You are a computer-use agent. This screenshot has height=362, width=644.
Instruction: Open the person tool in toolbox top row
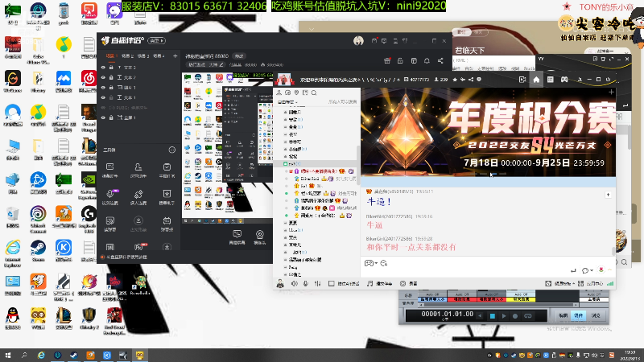point(138,170)
